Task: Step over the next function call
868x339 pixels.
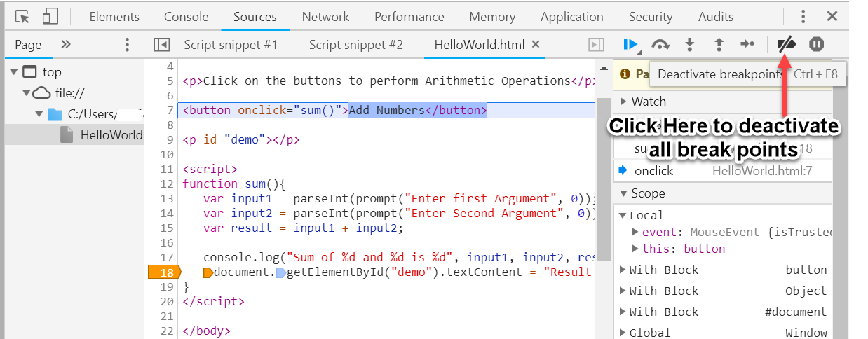Action: point(660,45)
